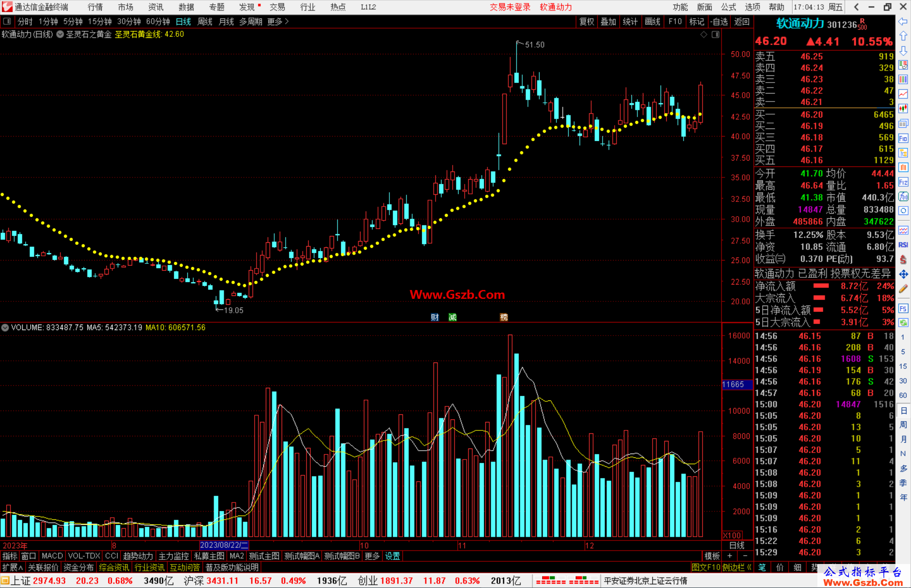Open 更多 indicators in bottom tab row

pos(372,556)
